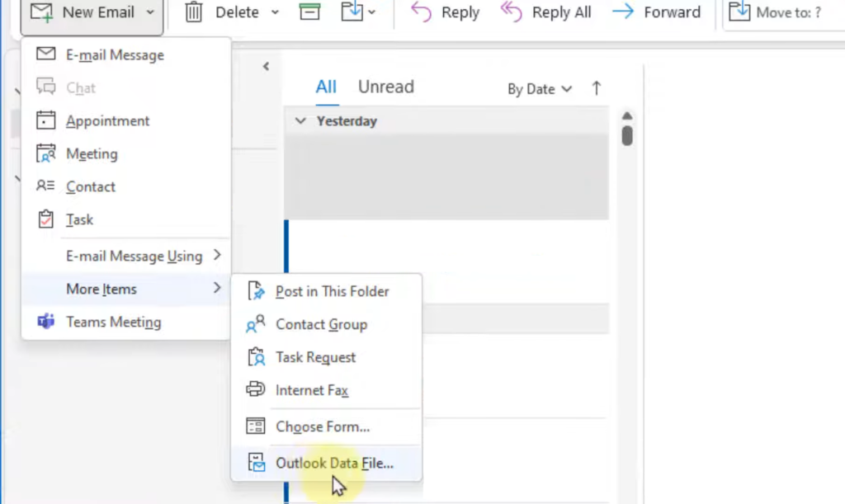
Task: Click Post in This Folder icon
Action: point(256,290)
